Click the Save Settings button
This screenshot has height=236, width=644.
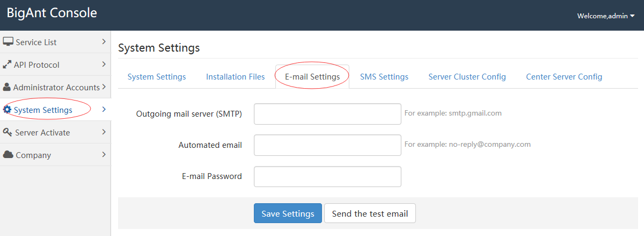(288, 213)
